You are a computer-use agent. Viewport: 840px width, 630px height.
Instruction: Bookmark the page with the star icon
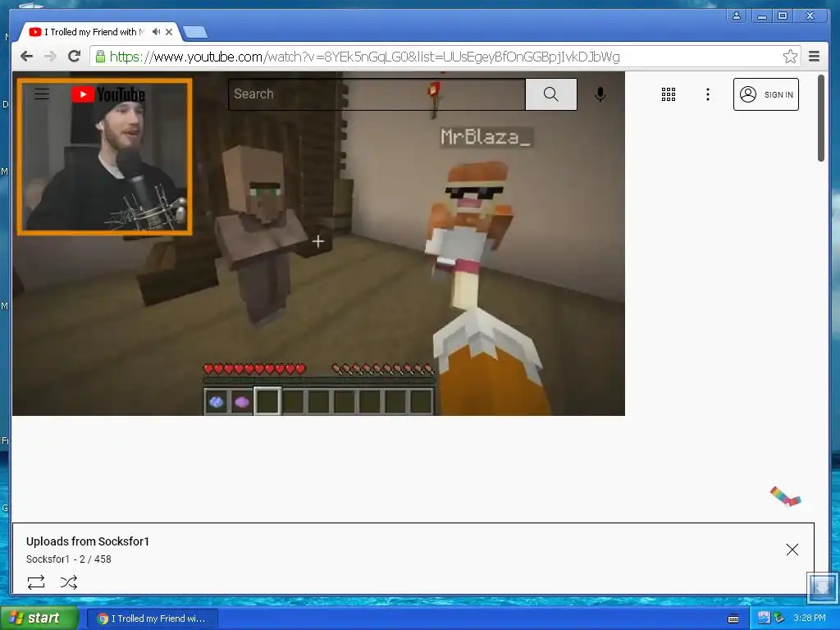tap(790, 57)
